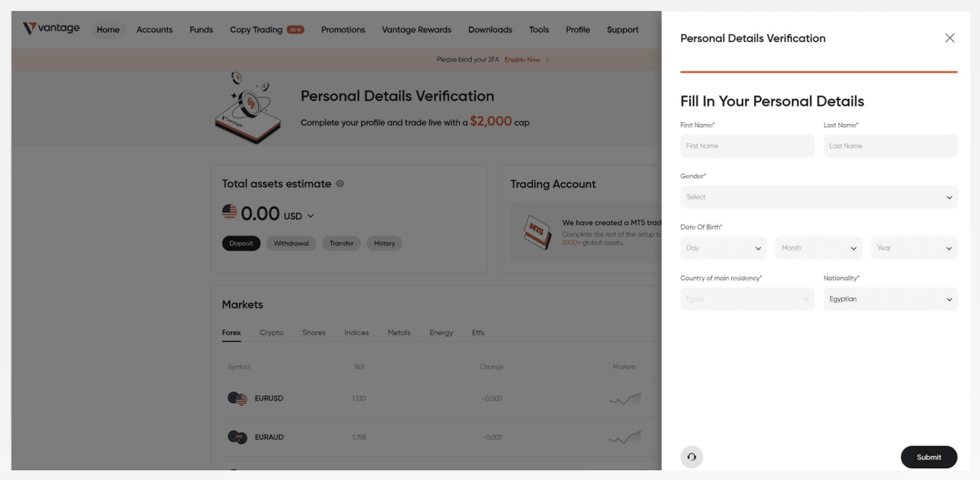Click the US flag currency icon
The width and height of the screenshot is (980, 480).
click(x=230, y=211)
